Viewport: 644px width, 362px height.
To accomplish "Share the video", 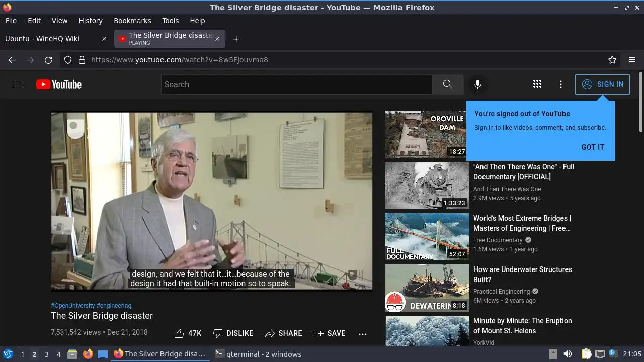I will pyautogui.click(x=283, y=333).
